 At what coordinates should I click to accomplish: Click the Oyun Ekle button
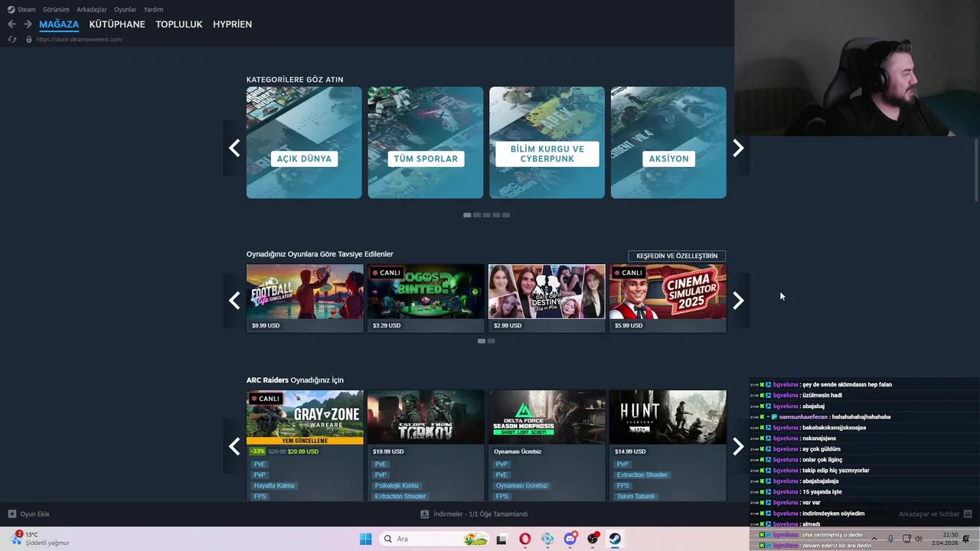pos(28,514)
